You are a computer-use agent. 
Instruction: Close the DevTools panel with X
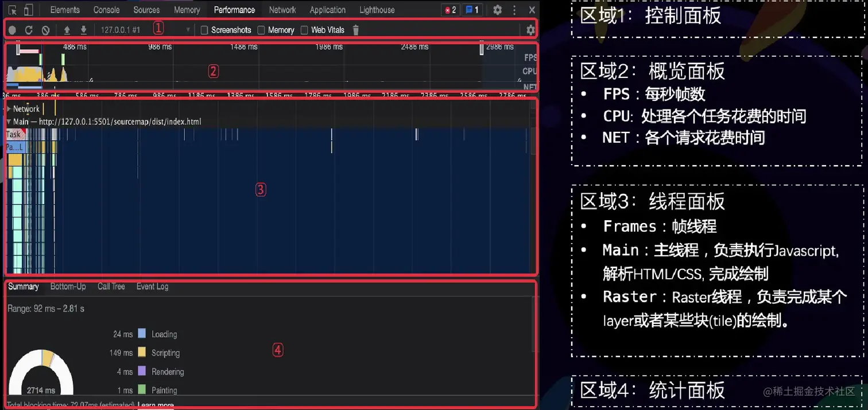click(532, 10)
